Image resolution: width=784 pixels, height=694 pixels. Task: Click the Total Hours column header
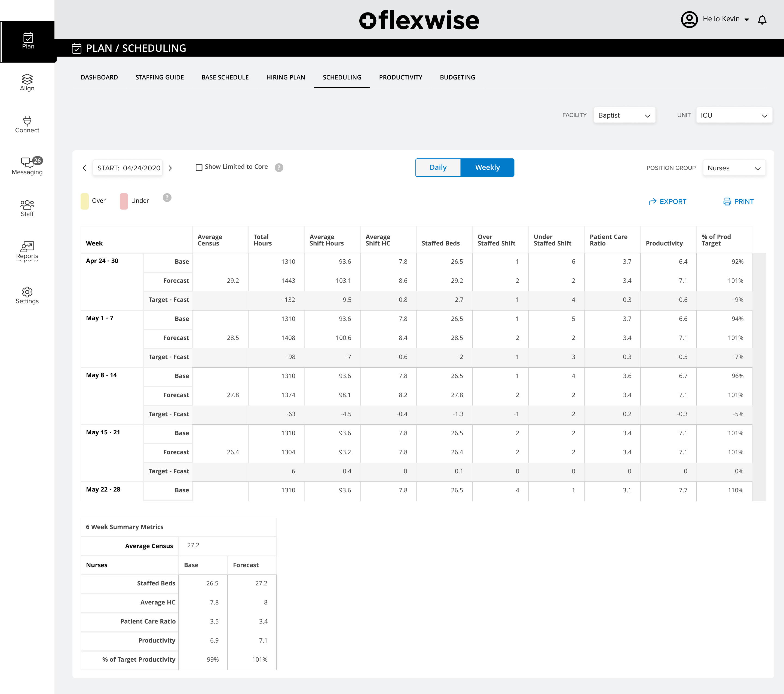point(276,240)
